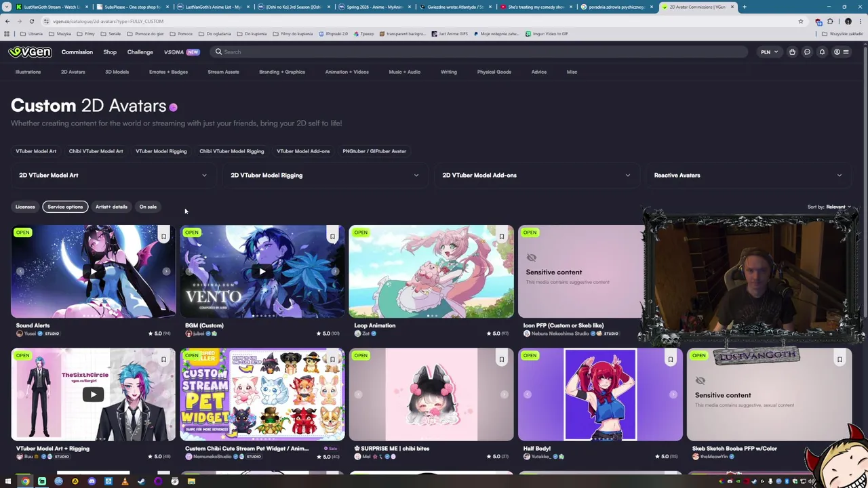This screenshot has height=488, width=868.
Task: Open the account hamburger menu
Action: click(841, 52)
